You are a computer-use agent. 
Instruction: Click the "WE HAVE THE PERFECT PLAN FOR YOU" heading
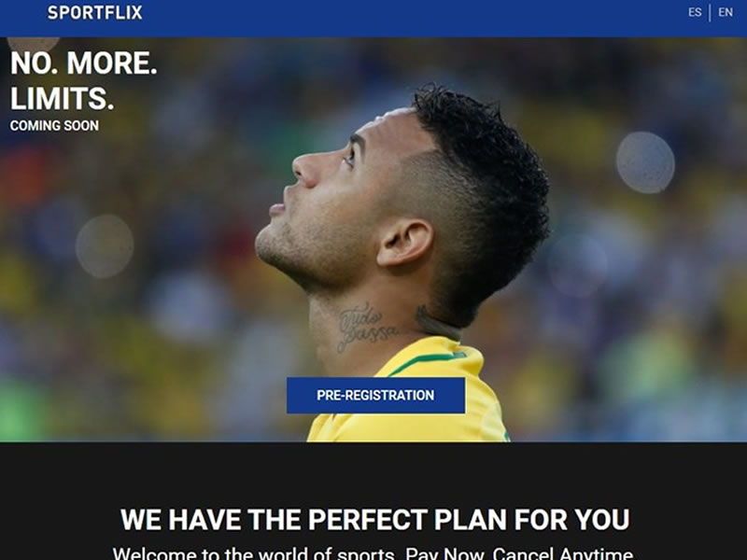(375, 519)
